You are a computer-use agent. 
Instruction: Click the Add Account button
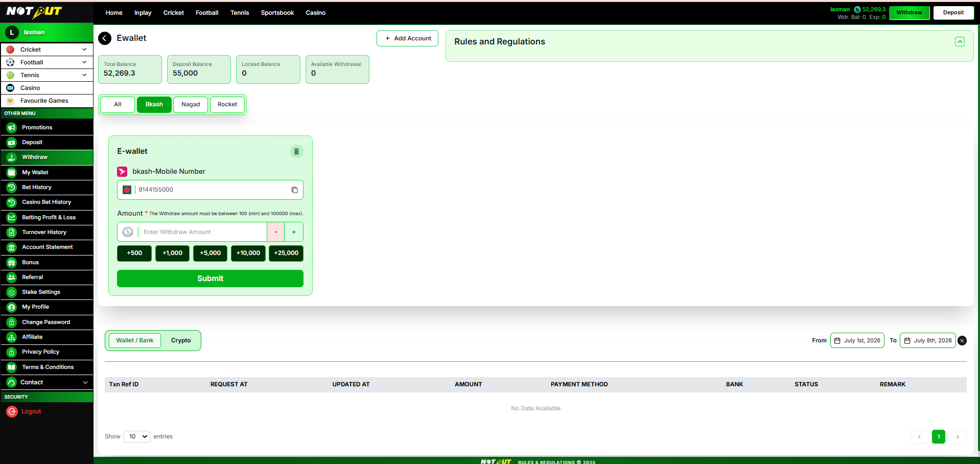pos(407,38)
